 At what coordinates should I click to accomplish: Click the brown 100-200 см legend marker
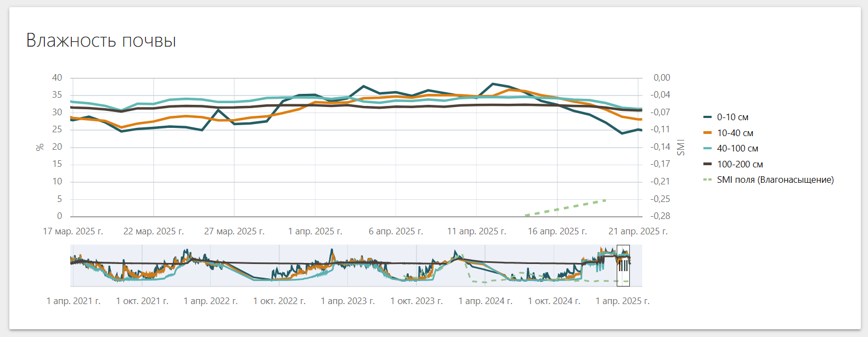point(707,165)
